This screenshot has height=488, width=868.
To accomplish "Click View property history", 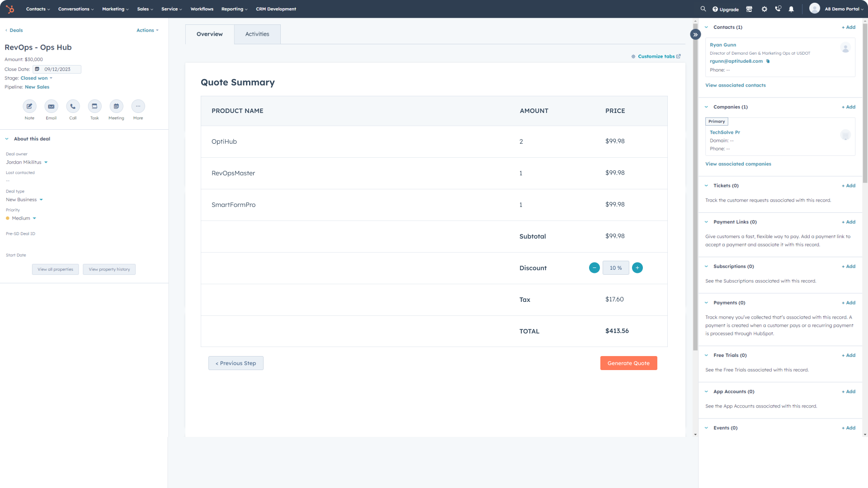I will pyautogui.click(x=109, y=269).
